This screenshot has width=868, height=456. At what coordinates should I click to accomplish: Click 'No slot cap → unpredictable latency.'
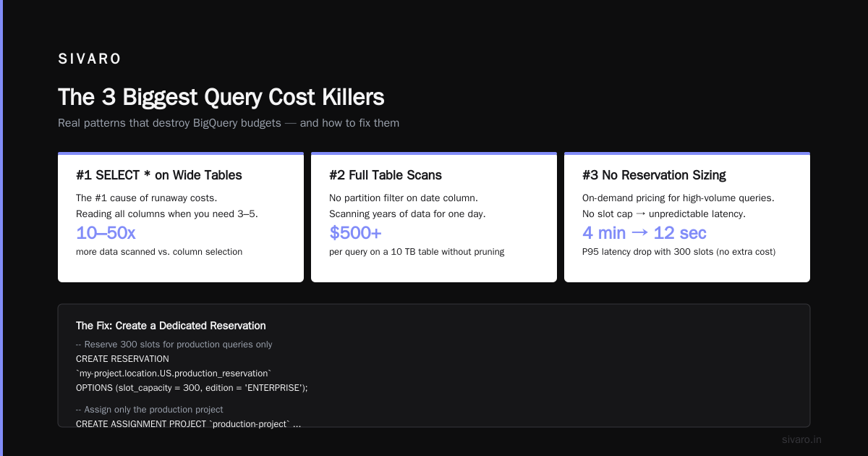[x=664, y=214]
